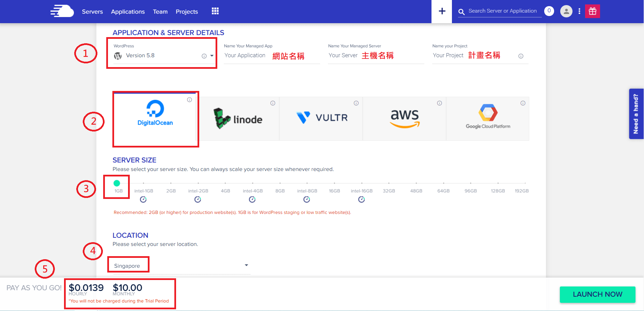Set server size to 48GB

click(x=416, y=191)
